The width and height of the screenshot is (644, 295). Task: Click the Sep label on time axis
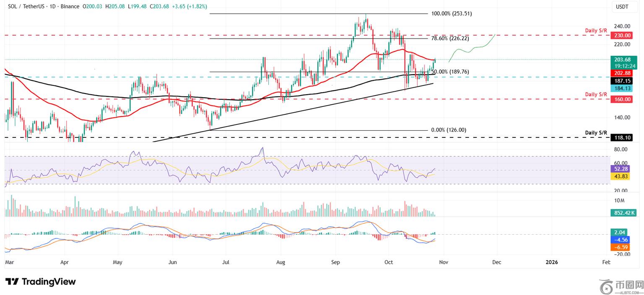[x=335, y=262]
